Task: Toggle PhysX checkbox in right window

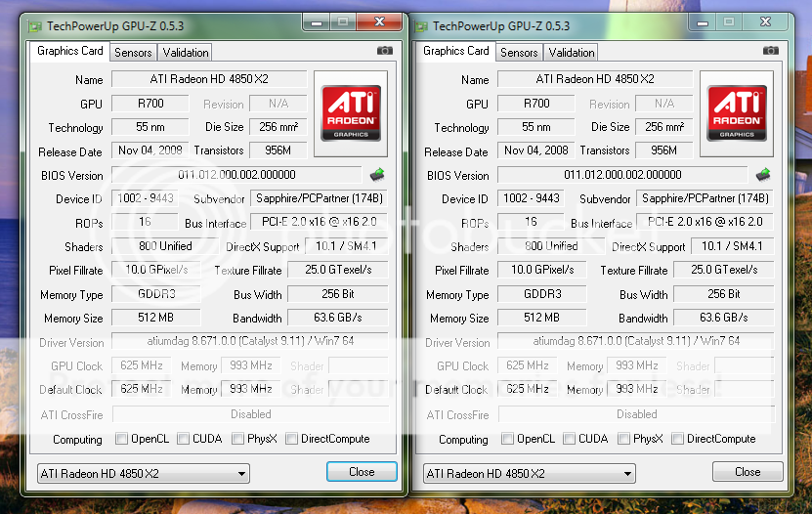Action: click(623, 439)
